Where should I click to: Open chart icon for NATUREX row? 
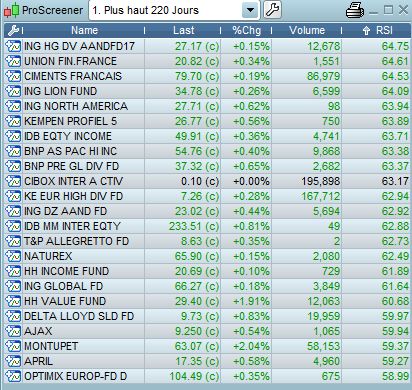click(x=13, y=256)
